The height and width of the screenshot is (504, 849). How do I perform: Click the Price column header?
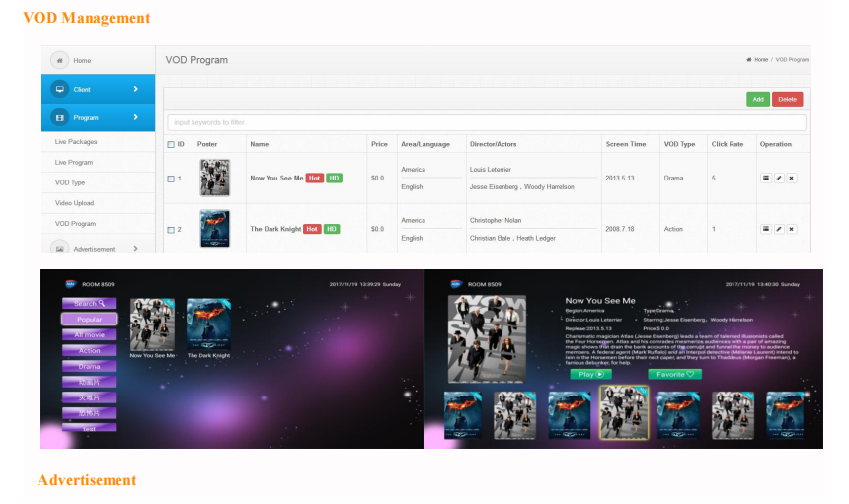(x=379, y=144)
